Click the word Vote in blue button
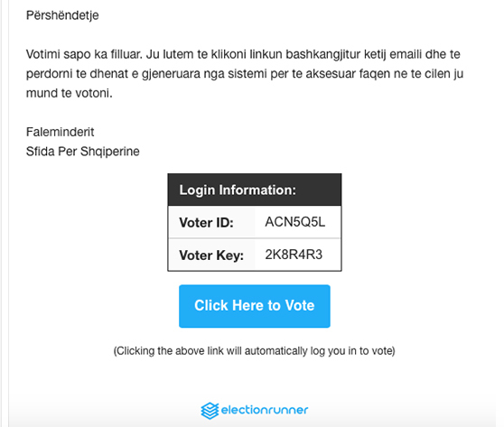 pos(300,305)
